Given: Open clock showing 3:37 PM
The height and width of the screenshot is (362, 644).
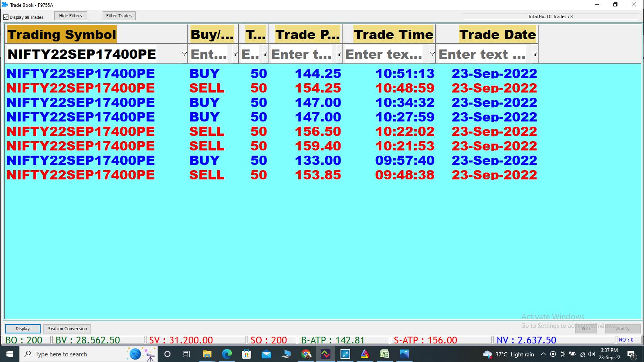Looking at the screenshot, I should coord(609,354).
